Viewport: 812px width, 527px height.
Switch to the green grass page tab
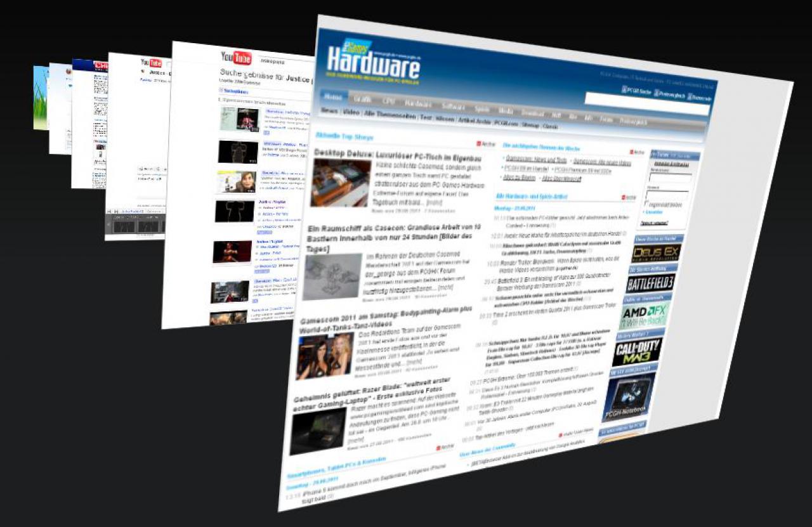[41, 98]
